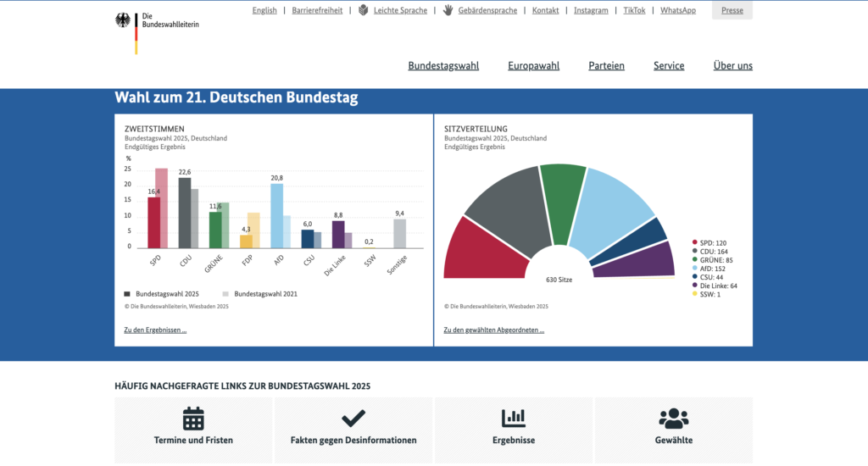
Task: Open the Über uns menu item
Action: [732, 66]
